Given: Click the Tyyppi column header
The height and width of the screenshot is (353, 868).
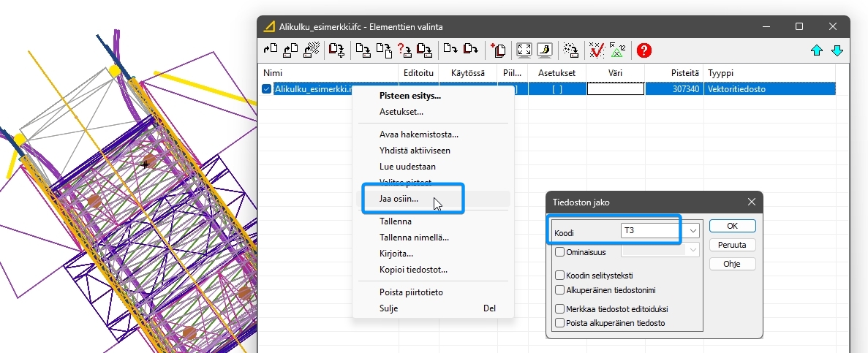Looking at the screenshot, I should 720,73.
